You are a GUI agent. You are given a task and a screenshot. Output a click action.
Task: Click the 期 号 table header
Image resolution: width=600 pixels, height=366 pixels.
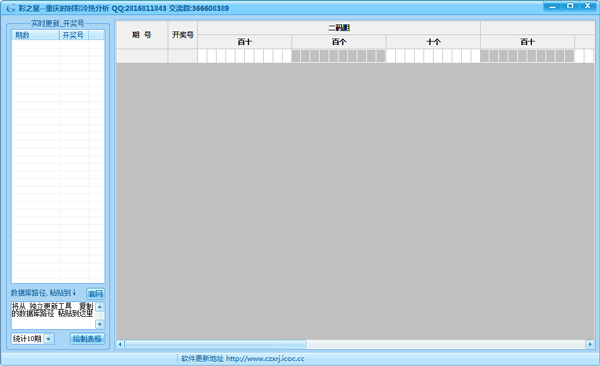[x=142, y=35]
